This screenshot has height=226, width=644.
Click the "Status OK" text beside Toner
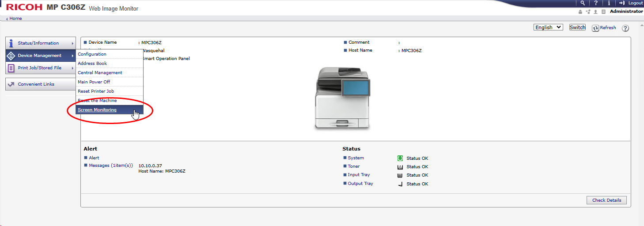417,167
